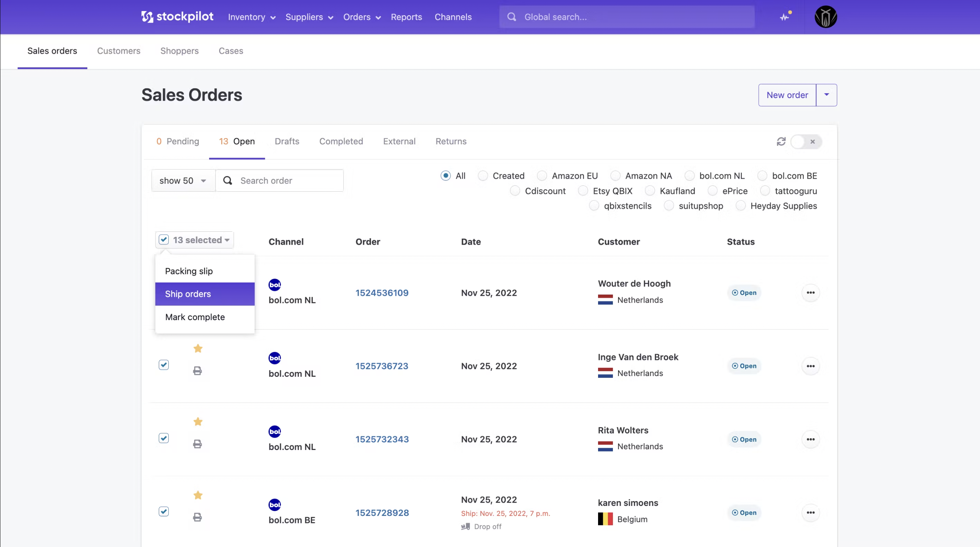Choose Ship orders from bulk menu
Image resolution: width=980 pixels, height=547 pixels.
coord(205,294)
